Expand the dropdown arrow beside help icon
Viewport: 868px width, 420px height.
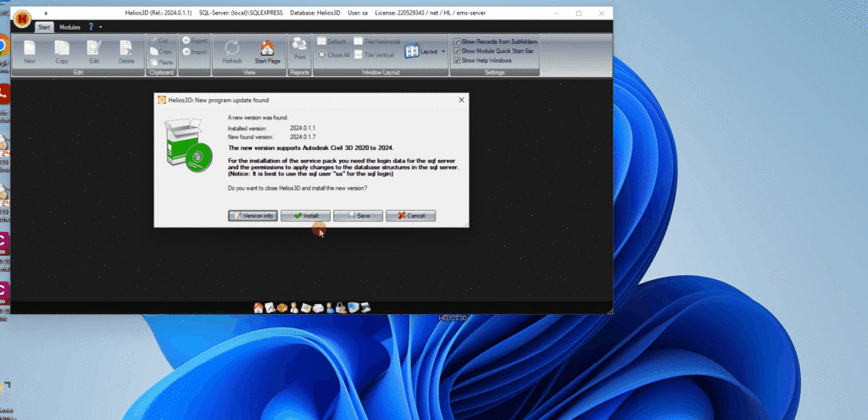[101, 27]
